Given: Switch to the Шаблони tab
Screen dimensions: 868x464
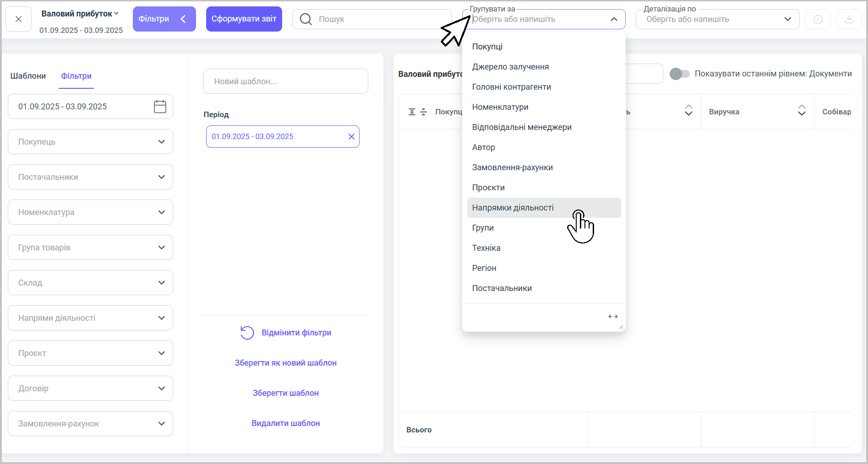Looking at the screenshot, I should coord(28,76).
